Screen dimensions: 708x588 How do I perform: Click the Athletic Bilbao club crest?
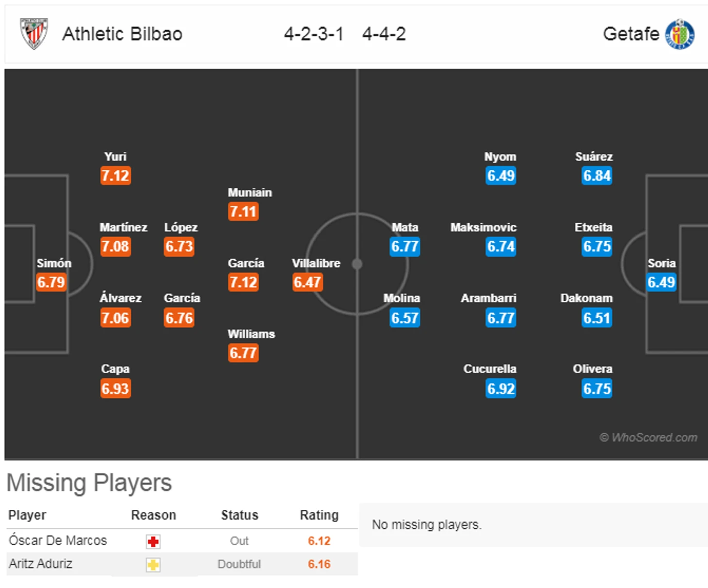click(33, 33)
